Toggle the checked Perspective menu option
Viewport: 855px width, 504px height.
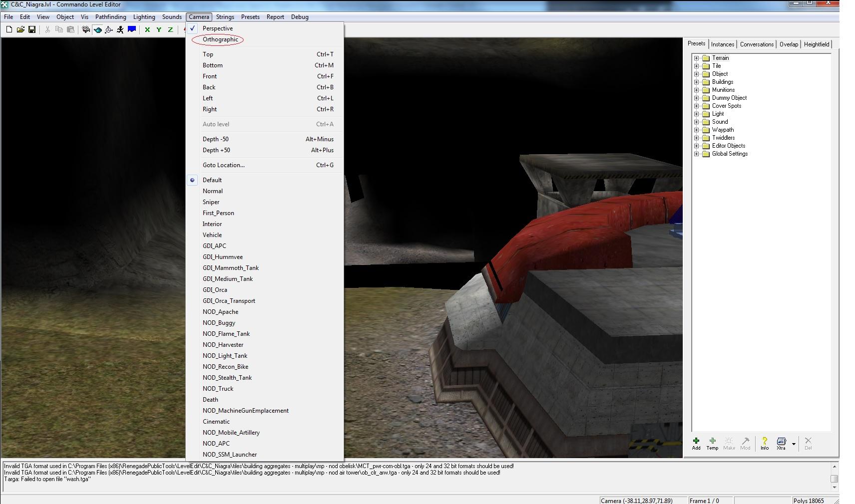point(217,28)
